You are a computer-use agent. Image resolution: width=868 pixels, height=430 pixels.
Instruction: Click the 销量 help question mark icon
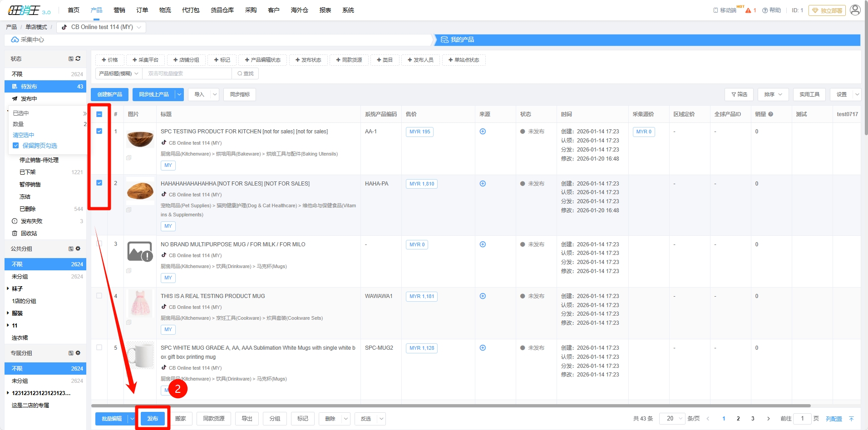click(x=770, y=114)
